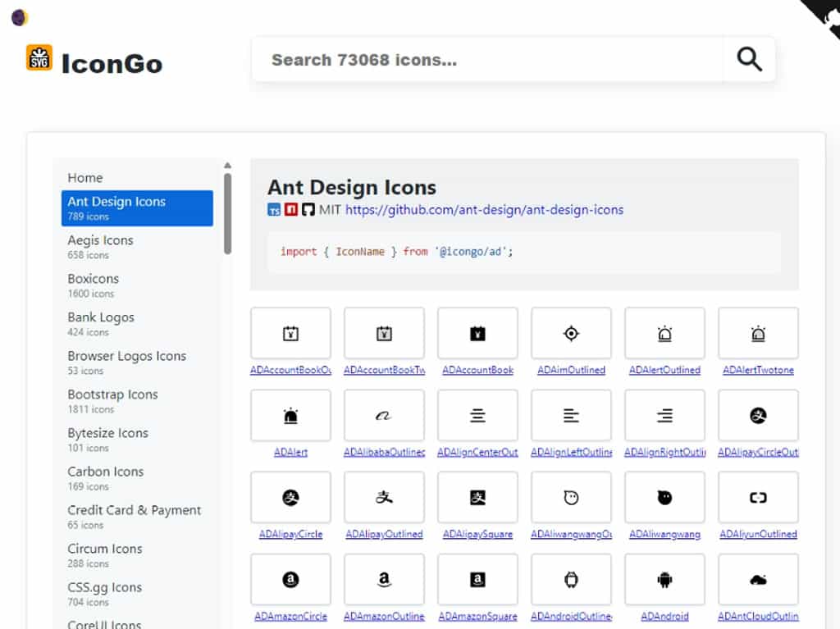Open the ADAlibabaOutlined logo icon
The height and width of the screenshot is (629, 840).
pos(384,415)
